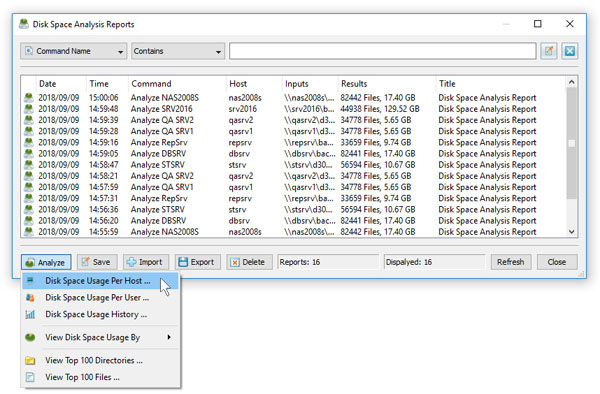This screenshot has width=600, height=394.
Task: Sort by the Results column header
Action: coord(387,84)
